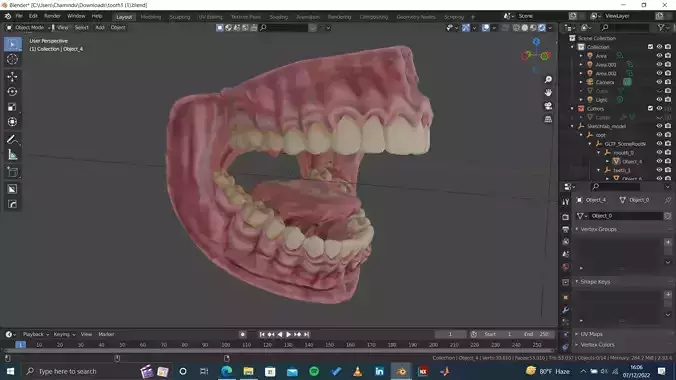Open Microsoft Edge from the taskbar
676x380 pixels.
tap(226, 371)
